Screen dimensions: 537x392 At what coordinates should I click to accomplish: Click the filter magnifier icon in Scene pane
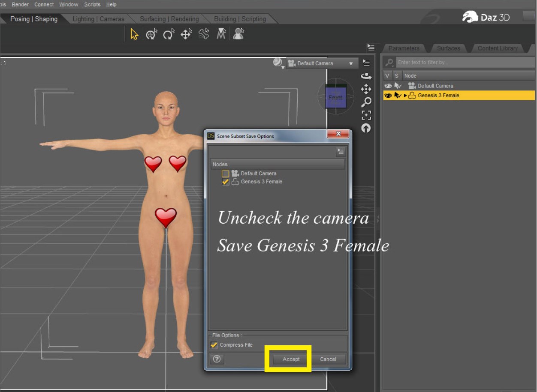389,63
